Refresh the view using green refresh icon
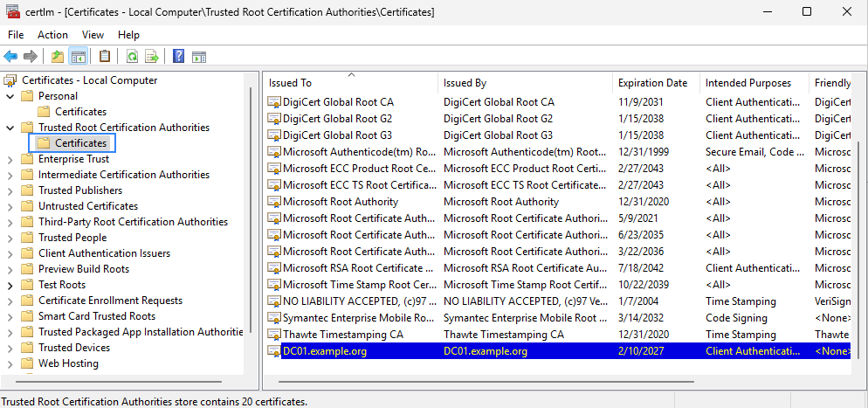This screenshot has height=408, width=868. click(132, 56)
